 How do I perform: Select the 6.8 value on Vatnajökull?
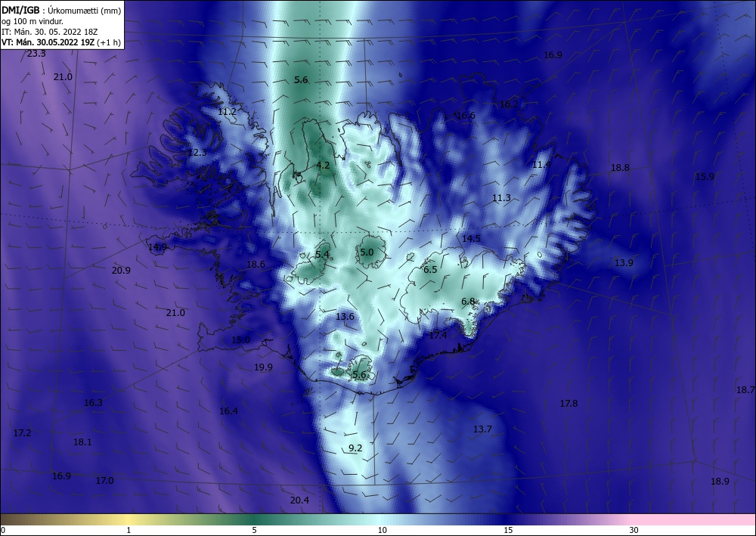(x=468, y=302)
